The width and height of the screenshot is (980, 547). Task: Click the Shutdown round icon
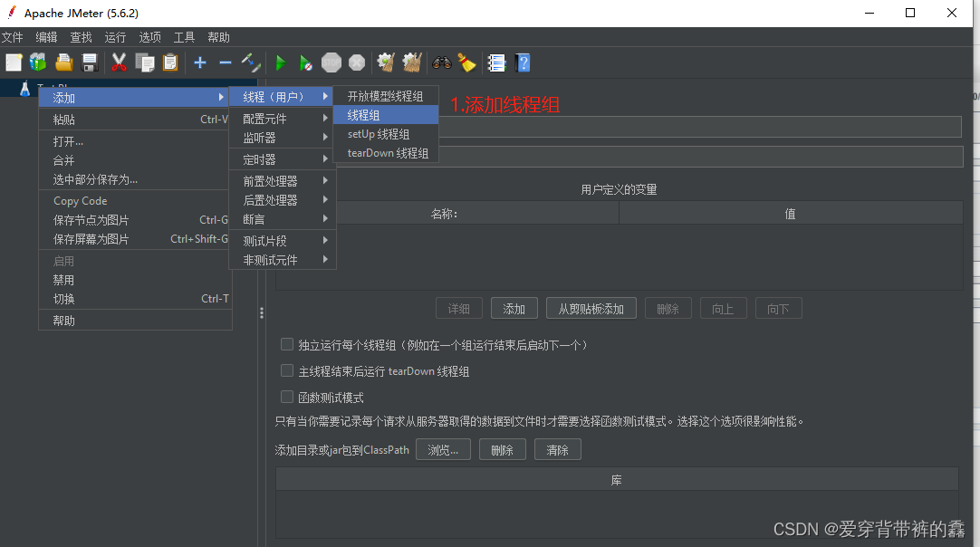[357, 62]
